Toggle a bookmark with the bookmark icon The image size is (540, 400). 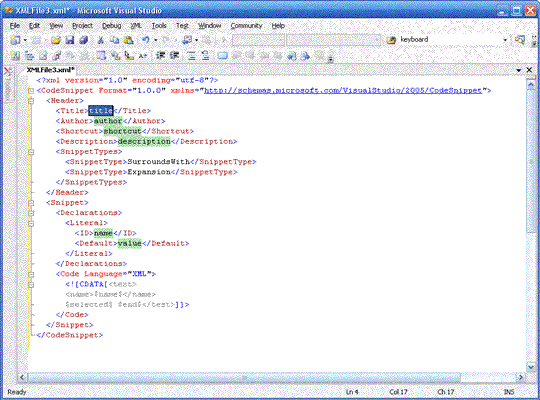(222, 55)
